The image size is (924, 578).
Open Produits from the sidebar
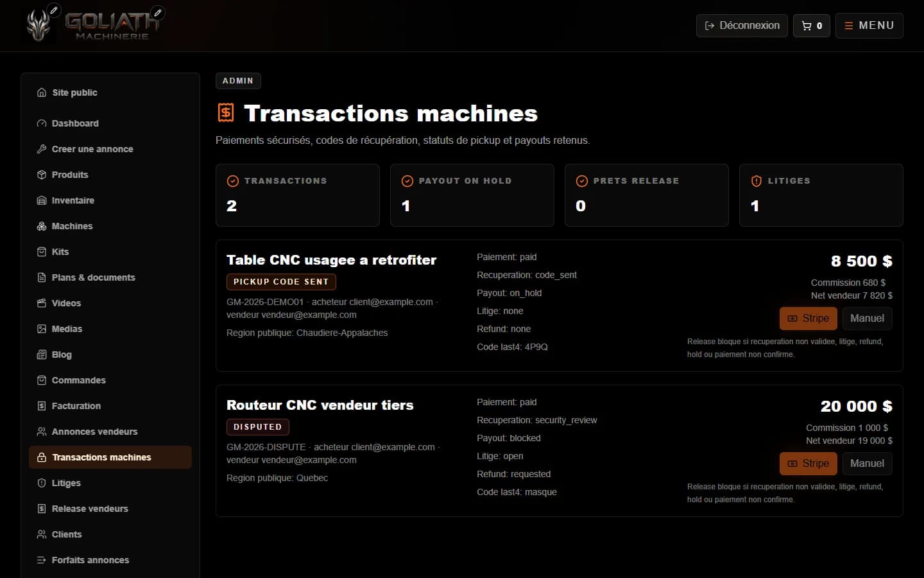tap(110, 175)
